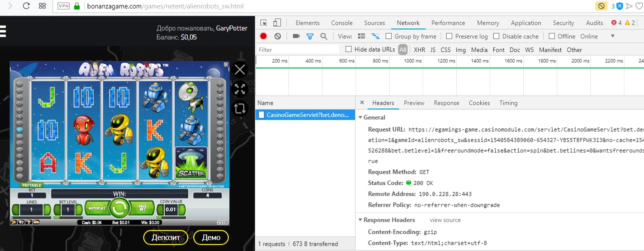Filter requests by WS type

529,49
